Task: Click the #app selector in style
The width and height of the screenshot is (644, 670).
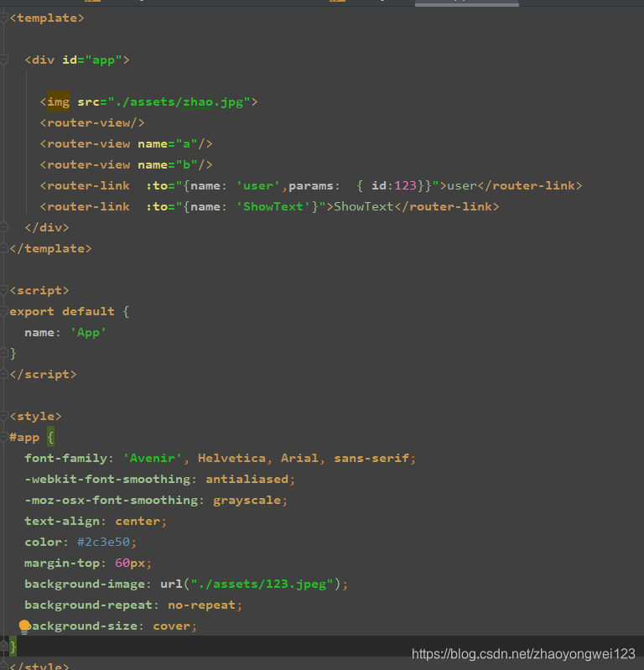Action: (x=24, y=438)
